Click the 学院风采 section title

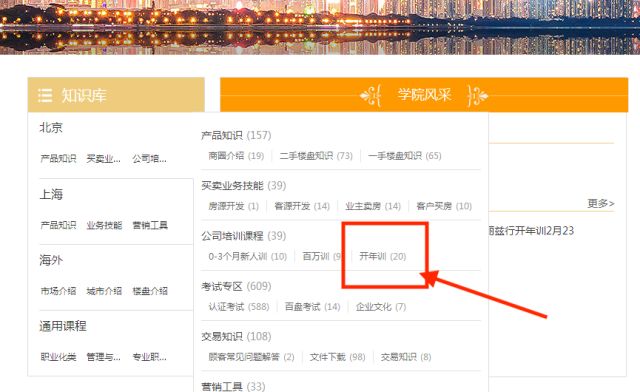tap(424, 95)
